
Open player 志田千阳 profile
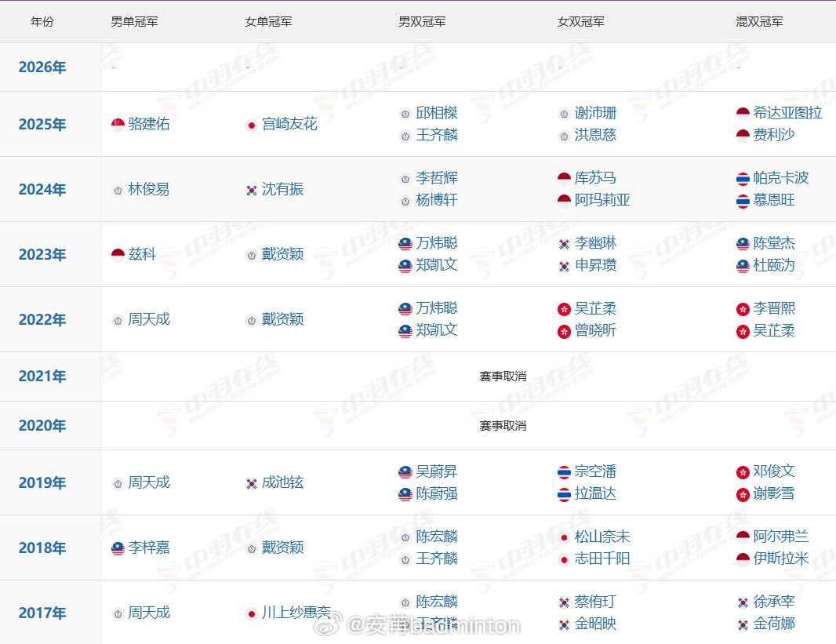[x=602, y=558]
